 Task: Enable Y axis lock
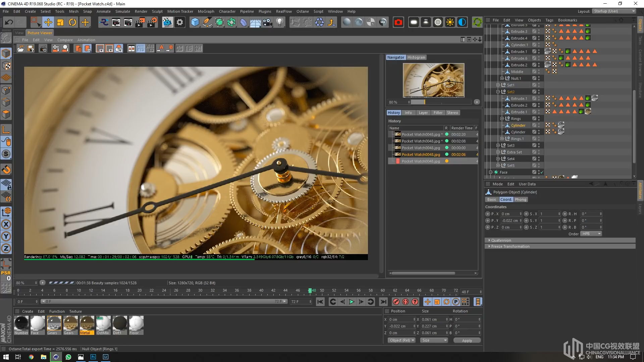point(6,236)
